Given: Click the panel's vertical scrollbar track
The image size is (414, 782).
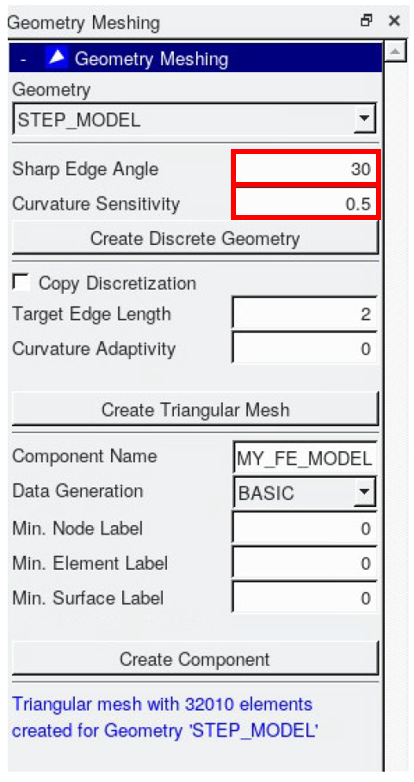Looking at the screenshot, I should (395, 414).
